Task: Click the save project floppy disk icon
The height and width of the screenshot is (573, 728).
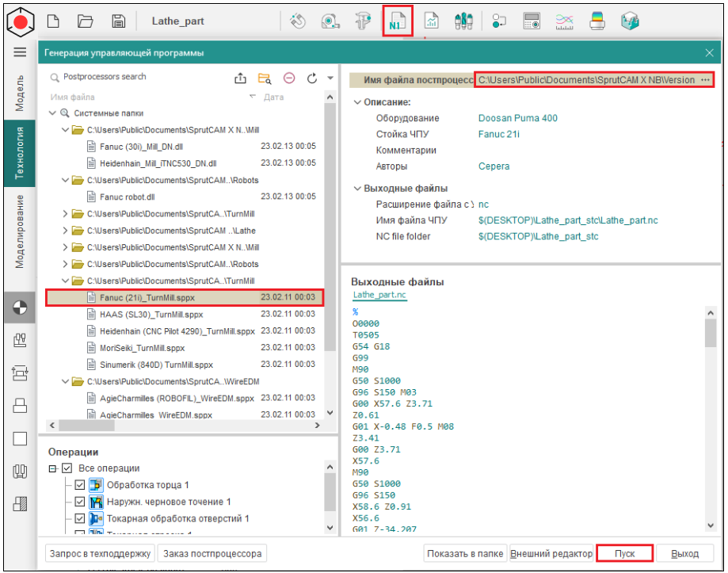Action: pyautogui.click(x=119, y=21)
